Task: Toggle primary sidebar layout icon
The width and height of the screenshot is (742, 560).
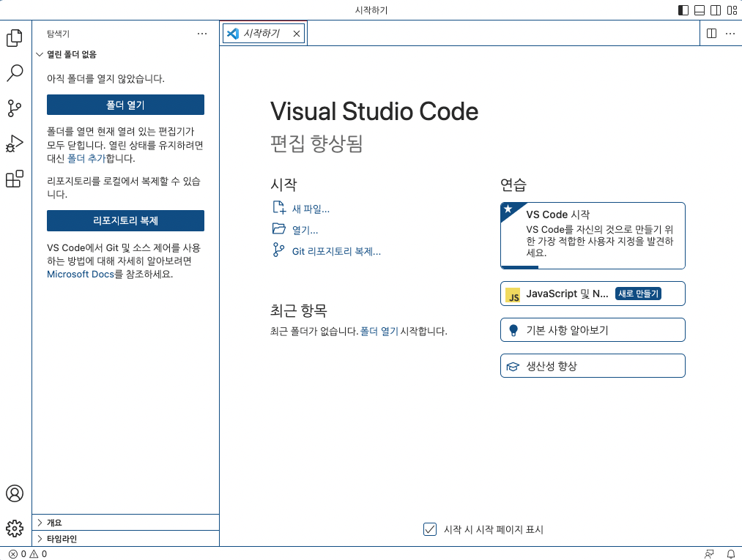Action: [x=683, y=10]
